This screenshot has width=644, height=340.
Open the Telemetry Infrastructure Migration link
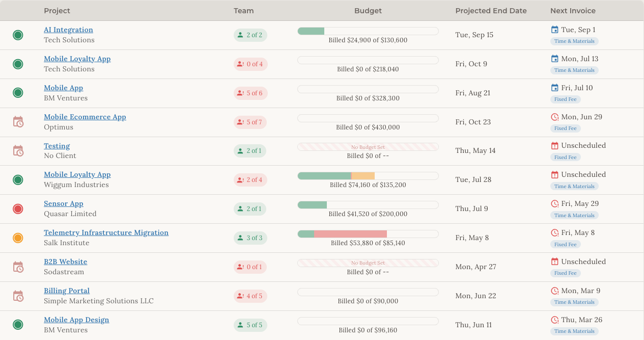(x=106, y=232)
